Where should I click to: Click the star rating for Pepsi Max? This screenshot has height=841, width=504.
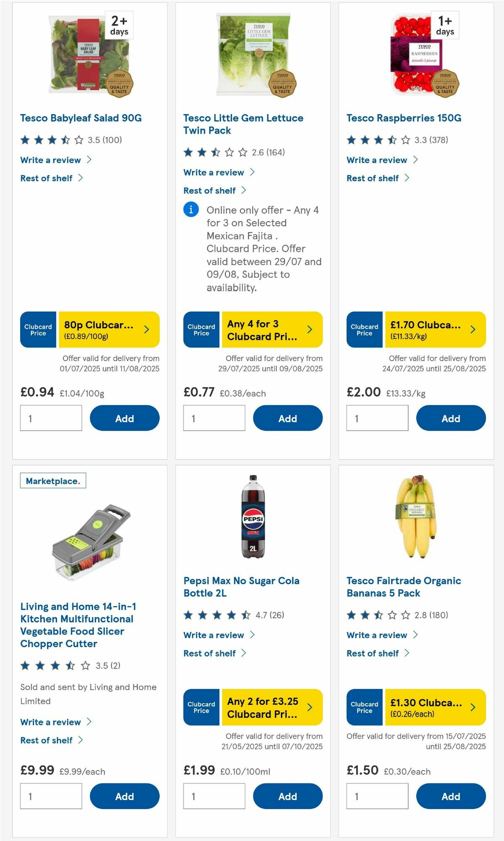click(214, 615)
